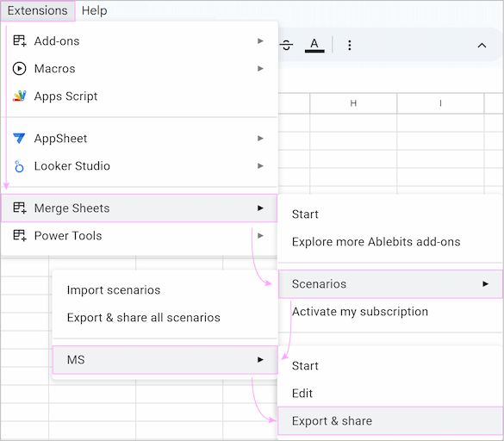
Task: Toggle strikethrough formatting in toolbar
Action: click(x=286, y=45)
